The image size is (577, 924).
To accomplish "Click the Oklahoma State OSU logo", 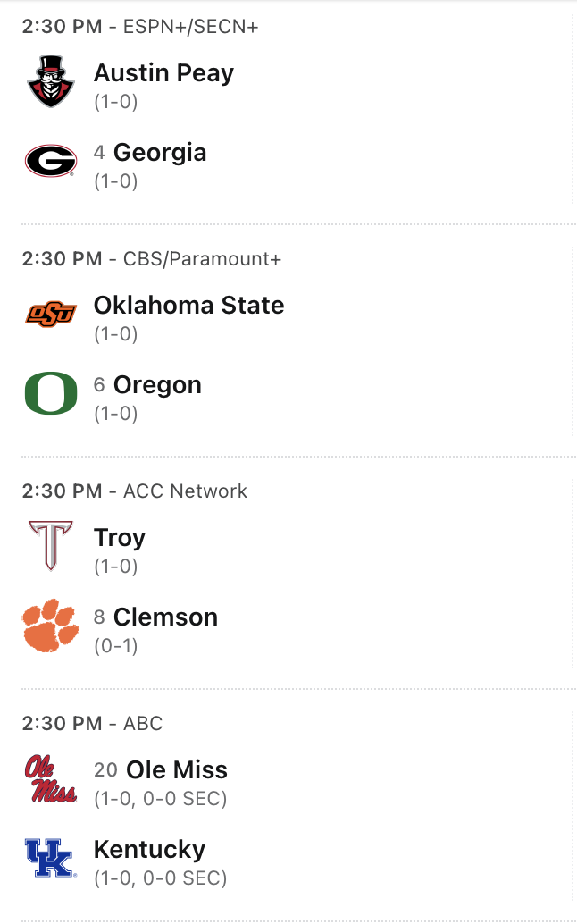I will coord(50,314).
